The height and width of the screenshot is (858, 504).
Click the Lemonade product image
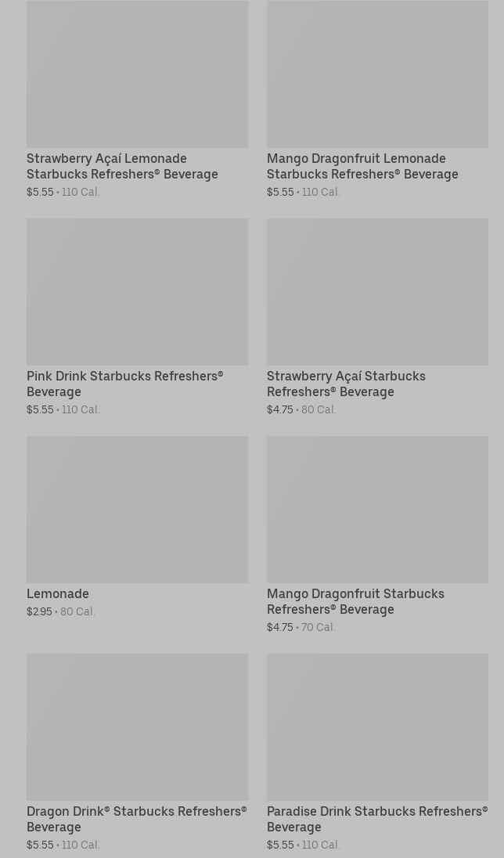tap(137, 509)
